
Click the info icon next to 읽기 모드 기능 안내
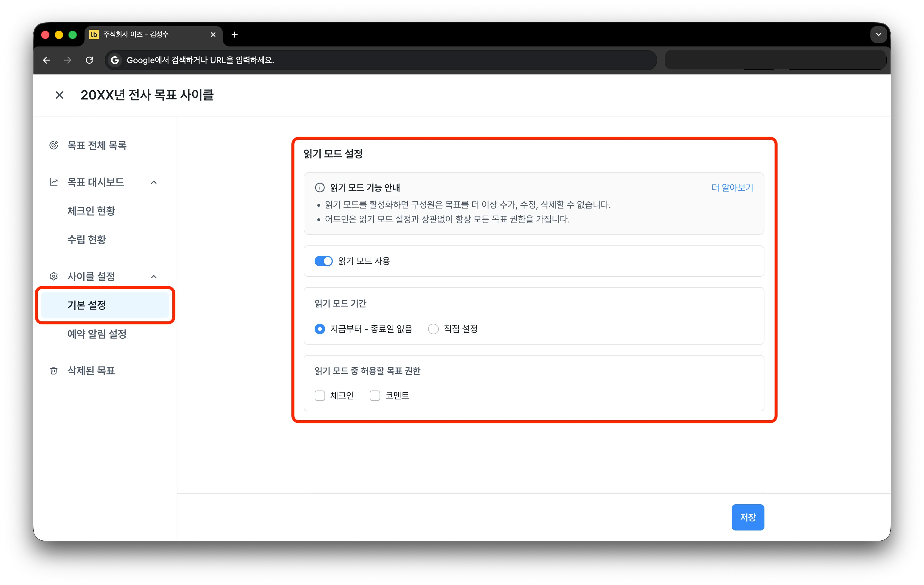pyautogui.click(x=319, y=187)
